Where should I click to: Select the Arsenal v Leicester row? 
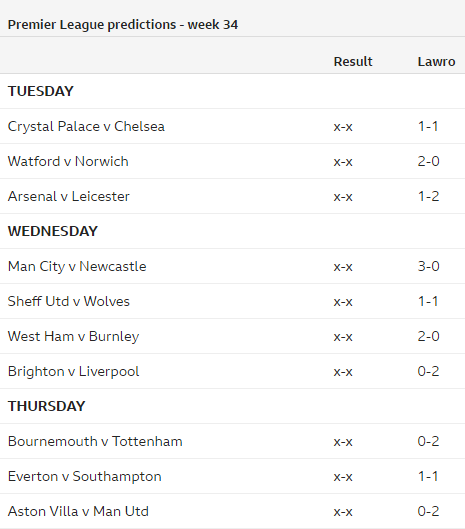(x=232, y=196)
